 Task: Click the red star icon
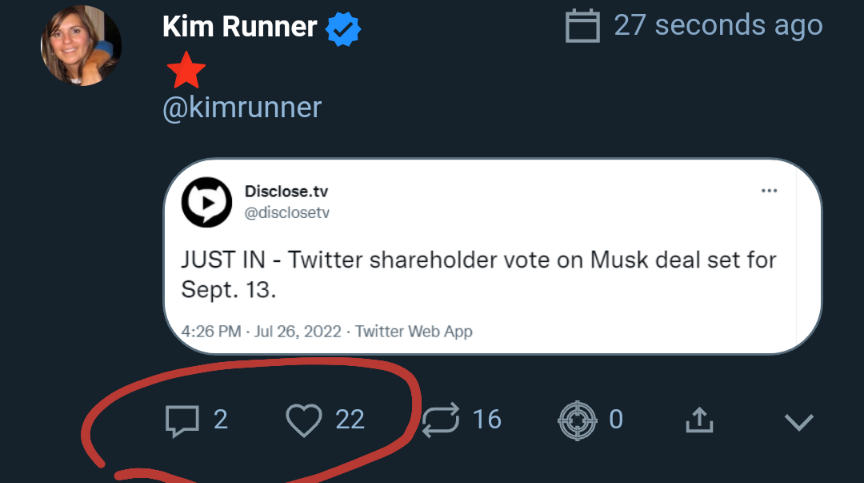coord(187,69)
